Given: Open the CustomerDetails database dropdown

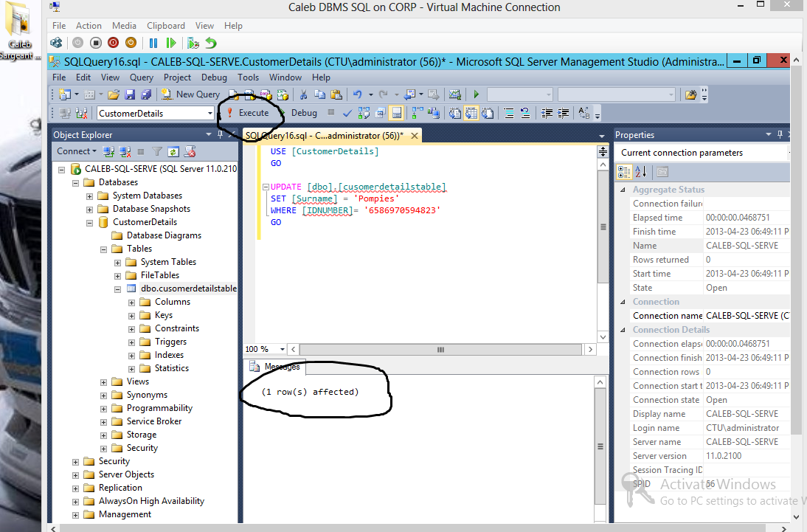Looking at the screenshot, I should tap(210, 114).
